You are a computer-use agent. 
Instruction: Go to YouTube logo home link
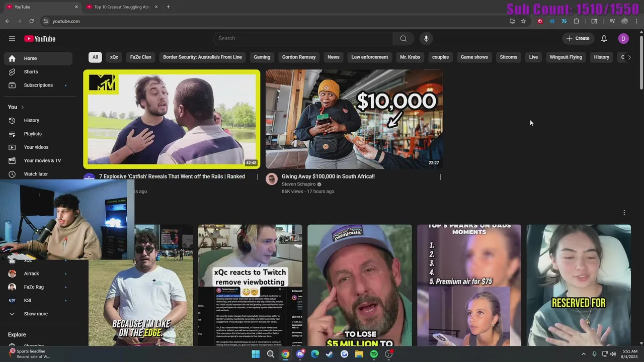pos(40,39)
